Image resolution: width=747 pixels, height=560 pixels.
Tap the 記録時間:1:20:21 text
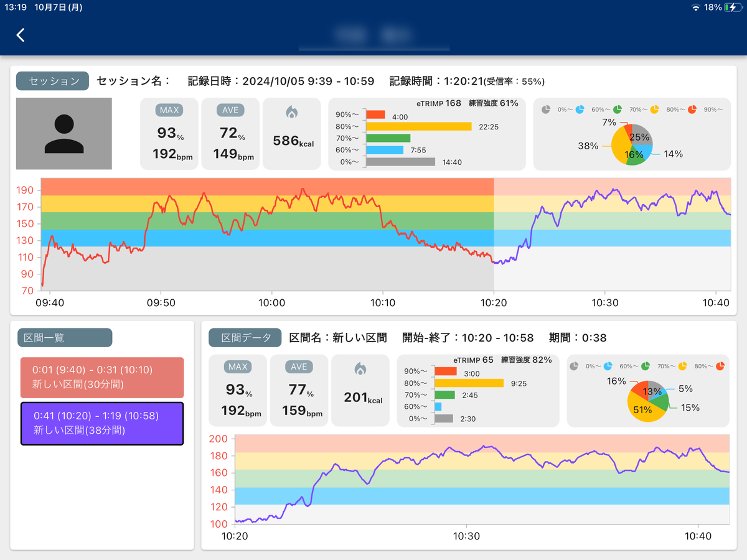[467, 82]
